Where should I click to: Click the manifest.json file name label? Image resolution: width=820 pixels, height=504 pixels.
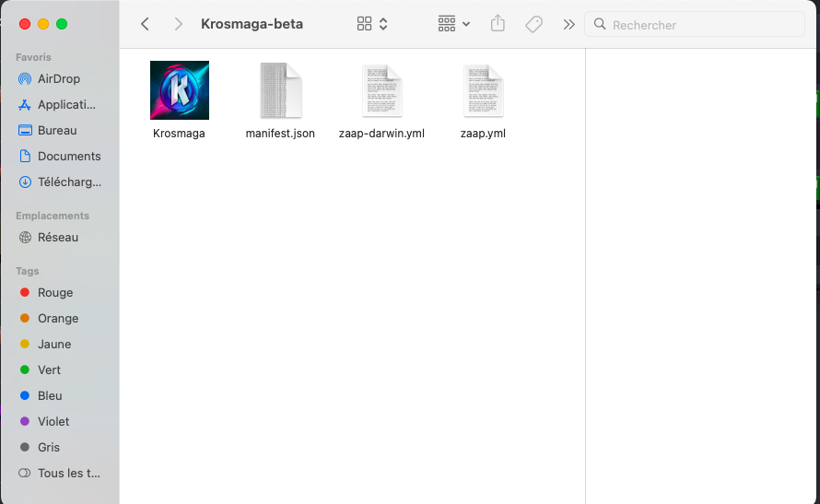pos(280,134)
